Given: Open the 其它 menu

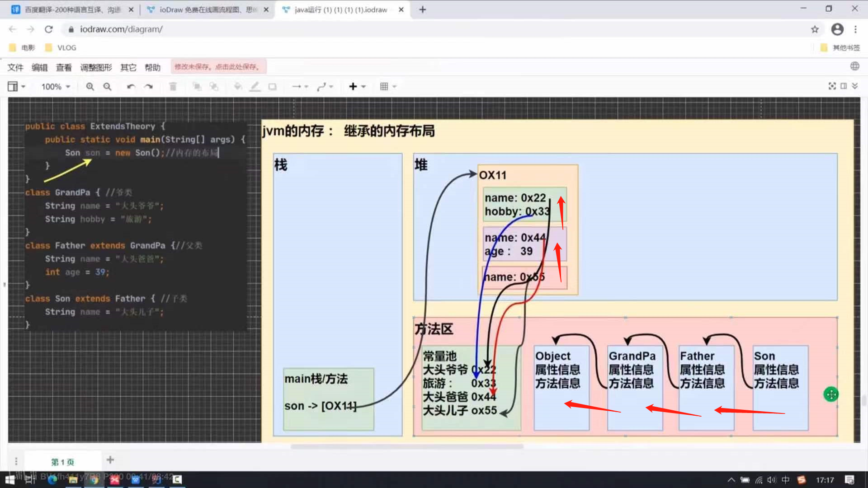Looking at the screenshot, I should point(128,67).
